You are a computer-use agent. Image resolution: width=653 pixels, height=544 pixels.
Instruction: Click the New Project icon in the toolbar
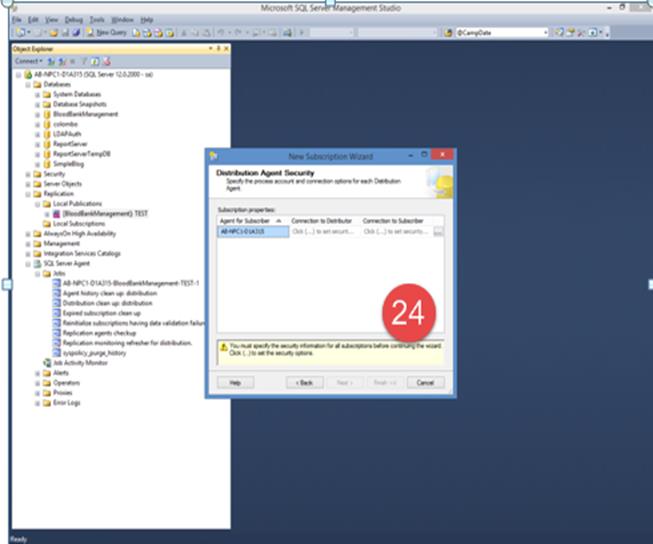pos(20,32)
